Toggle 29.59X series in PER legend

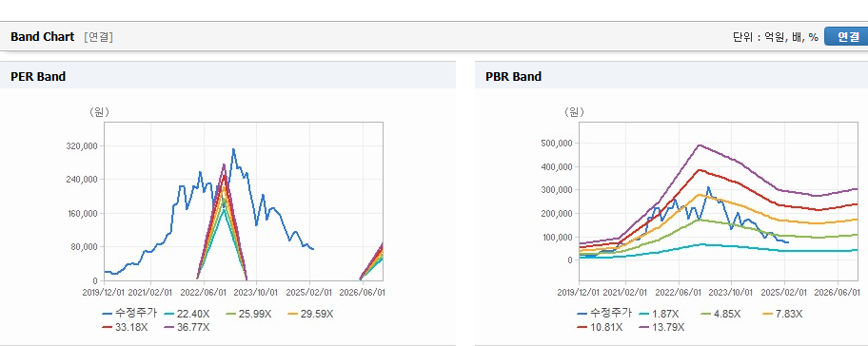[310, 314]
